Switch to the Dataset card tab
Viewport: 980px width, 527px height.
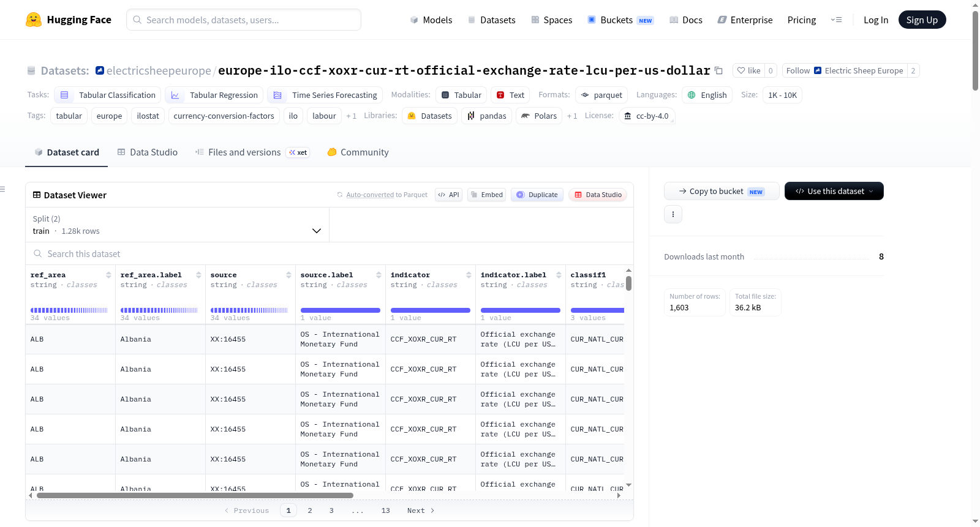coord(67,152)
